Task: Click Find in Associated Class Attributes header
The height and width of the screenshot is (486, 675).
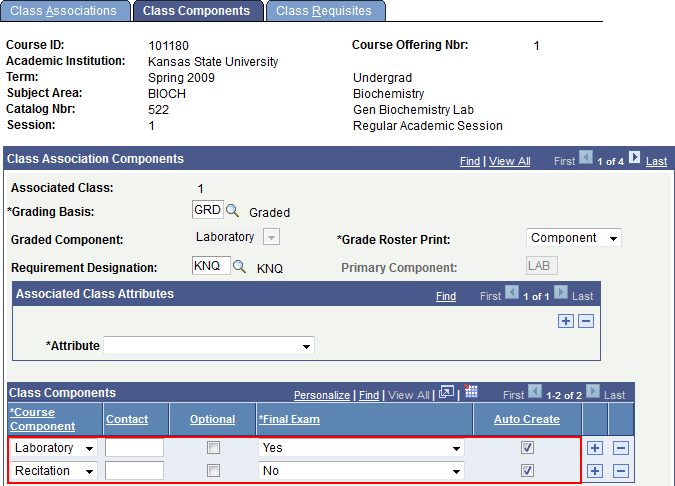Action: [446, 296]
